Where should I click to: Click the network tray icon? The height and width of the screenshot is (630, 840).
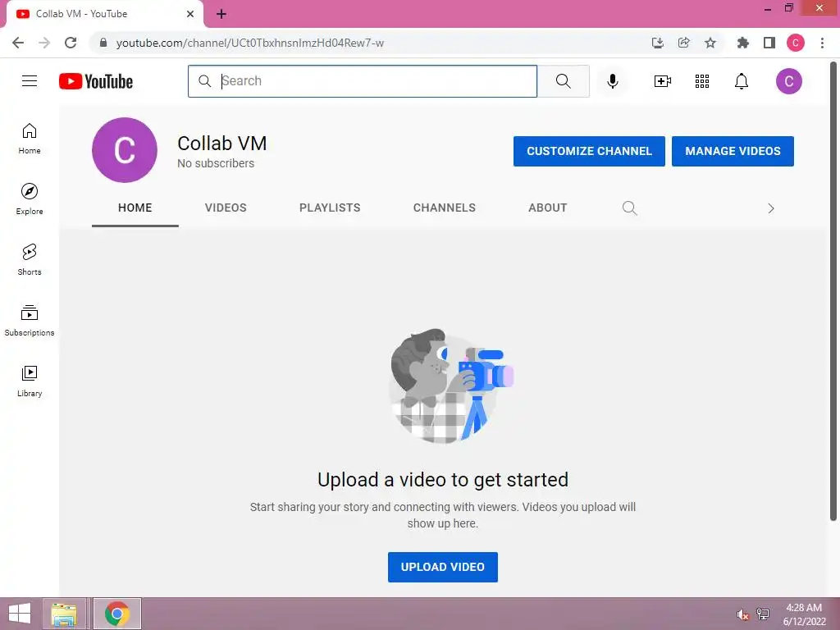(x=762, y=614)
